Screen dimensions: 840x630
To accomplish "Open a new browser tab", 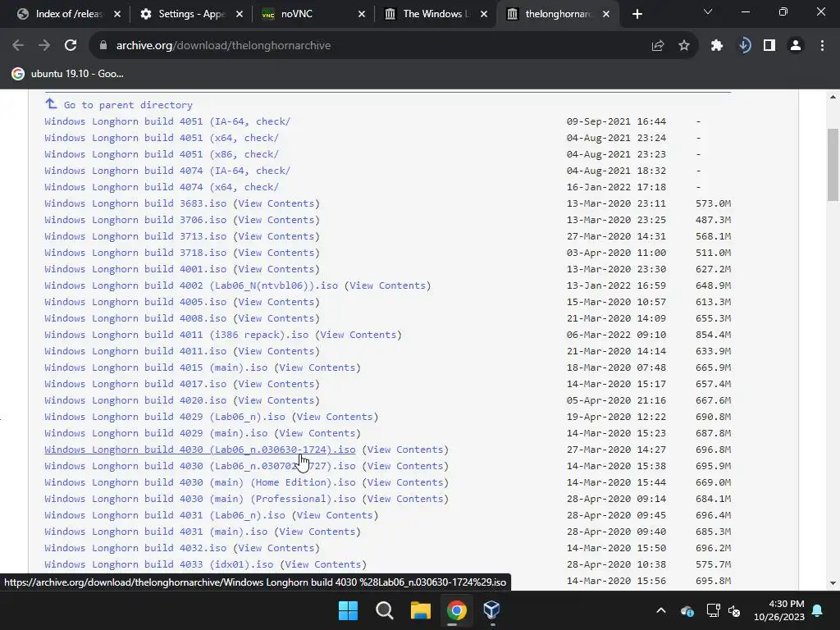I will (637, 14).
